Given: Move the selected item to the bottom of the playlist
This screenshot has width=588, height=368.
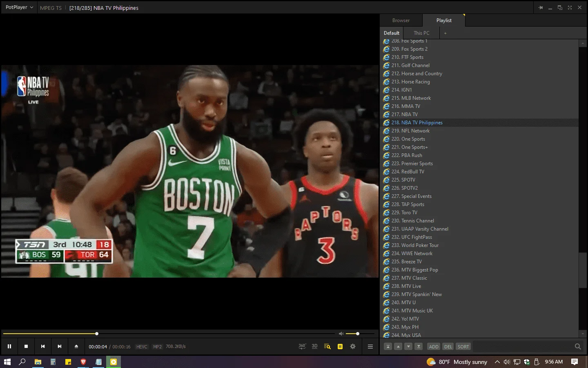Looking at the screenshot, I should click(x=419, y=346).
